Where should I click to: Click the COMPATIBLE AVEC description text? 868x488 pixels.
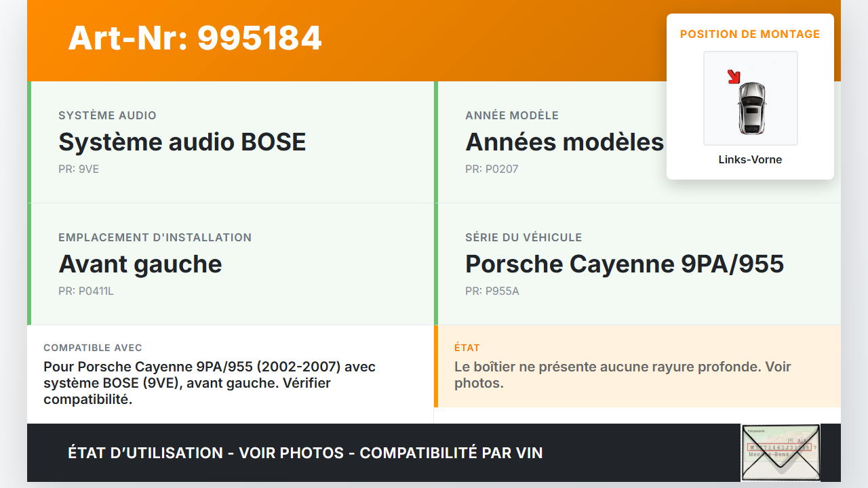210,383
